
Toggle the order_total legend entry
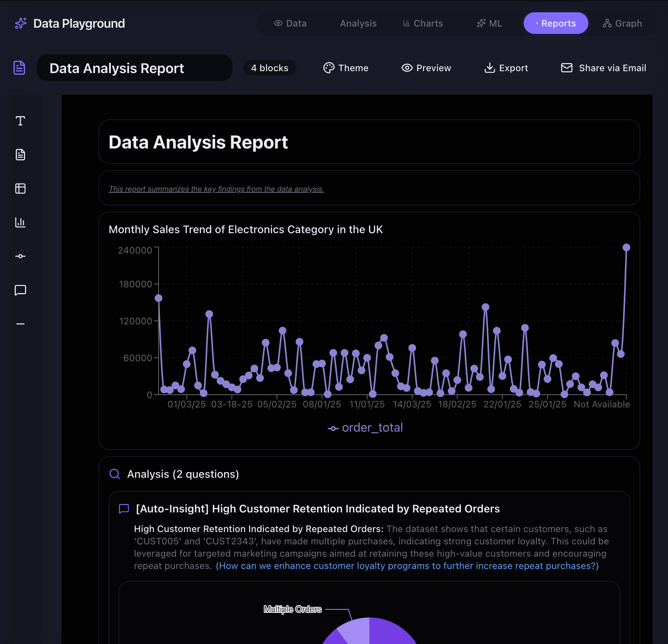pyautogui.click(x=365, y=428)
